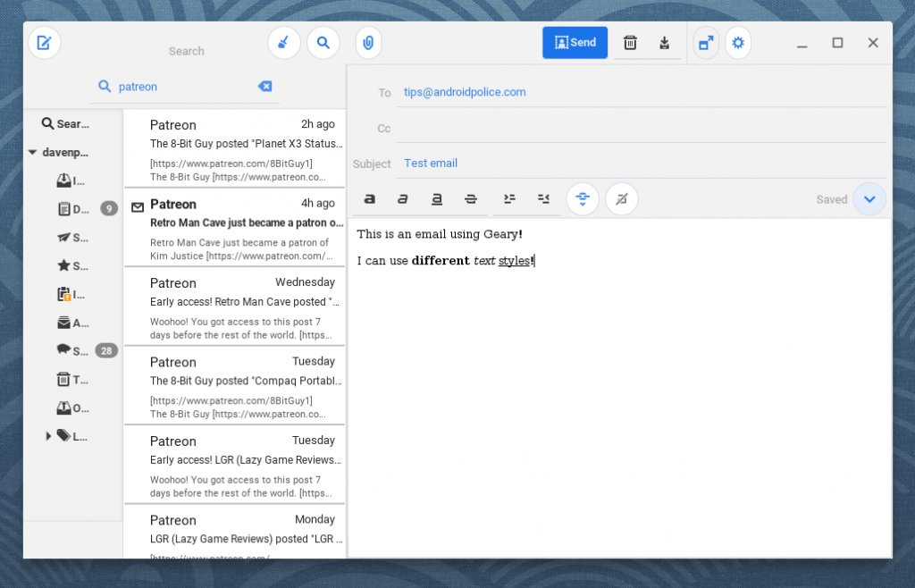Attach a file using the paperclip icon
Image resolution: width=915 pixels, height=588 pixels.
pos(368,43)
